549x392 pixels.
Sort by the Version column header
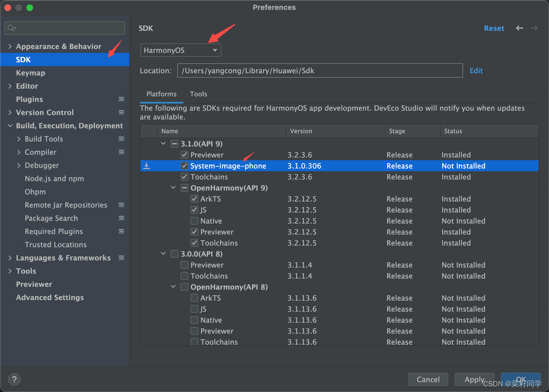(x=336, y=131)
